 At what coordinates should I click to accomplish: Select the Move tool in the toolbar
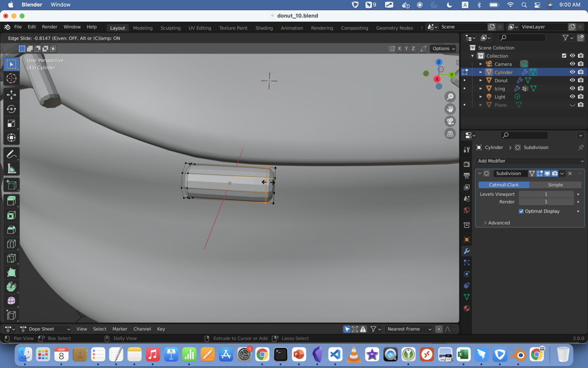(11, 94)
